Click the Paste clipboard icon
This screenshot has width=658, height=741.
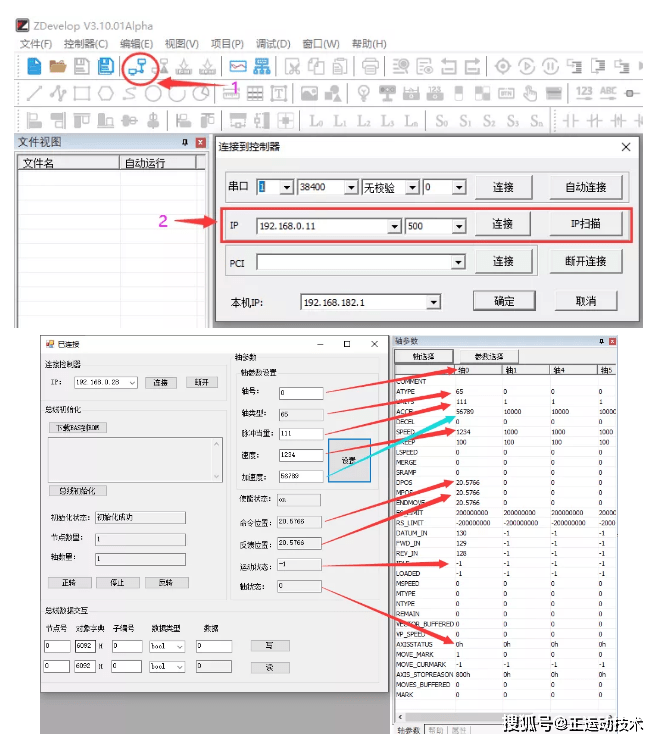(x=339, y=67)
